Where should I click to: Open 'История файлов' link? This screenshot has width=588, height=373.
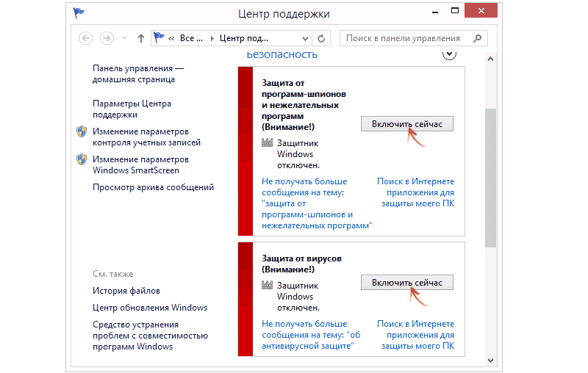pyautogui.click(x=126, y=291)
